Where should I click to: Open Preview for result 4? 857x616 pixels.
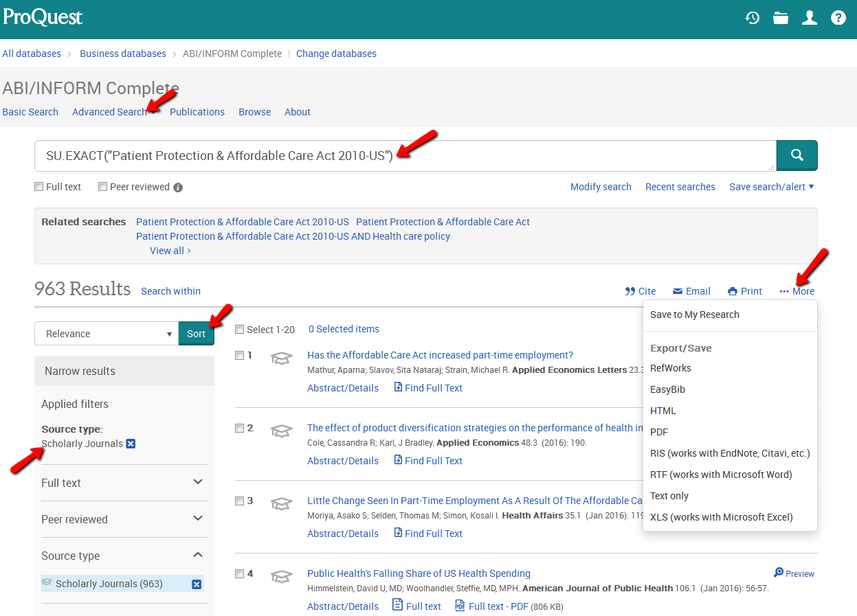pos(794,573)
